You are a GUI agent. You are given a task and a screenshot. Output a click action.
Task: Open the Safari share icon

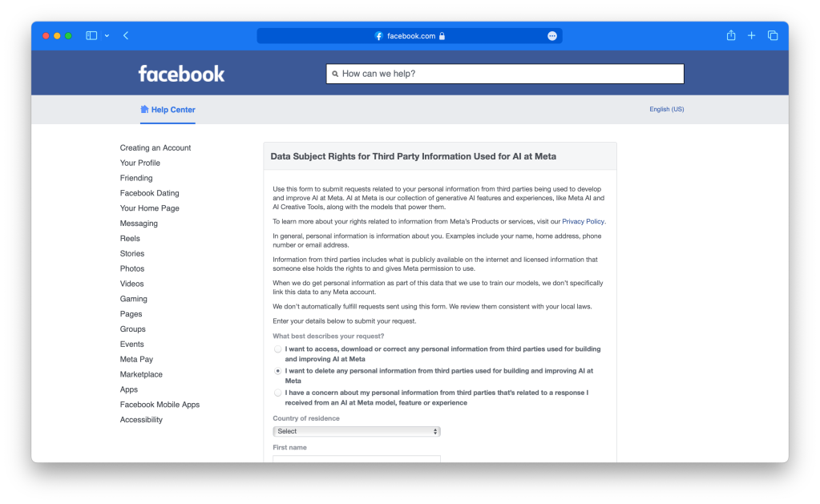click(x=730, y=35)
